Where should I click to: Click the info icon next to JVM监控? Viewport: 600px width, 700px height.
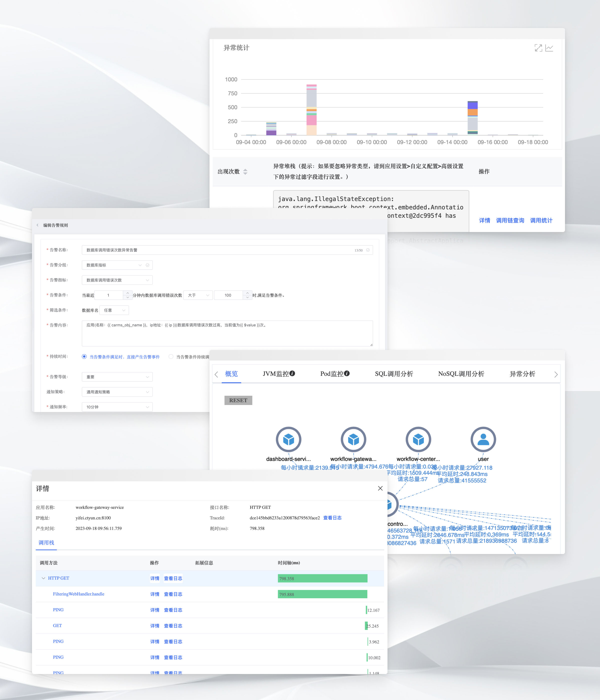(x=292, y=373)
